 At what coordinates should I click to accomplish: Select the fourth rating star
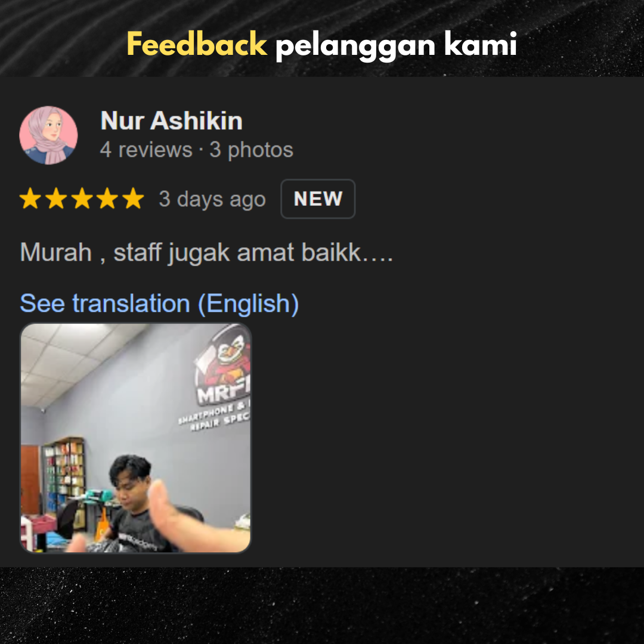click(x=107, y=199)
